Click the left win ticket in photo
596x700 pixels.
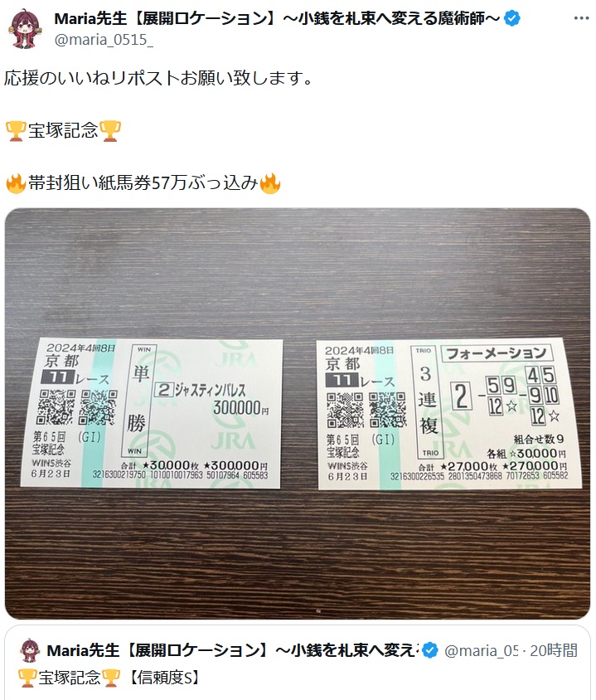(152, 413)
